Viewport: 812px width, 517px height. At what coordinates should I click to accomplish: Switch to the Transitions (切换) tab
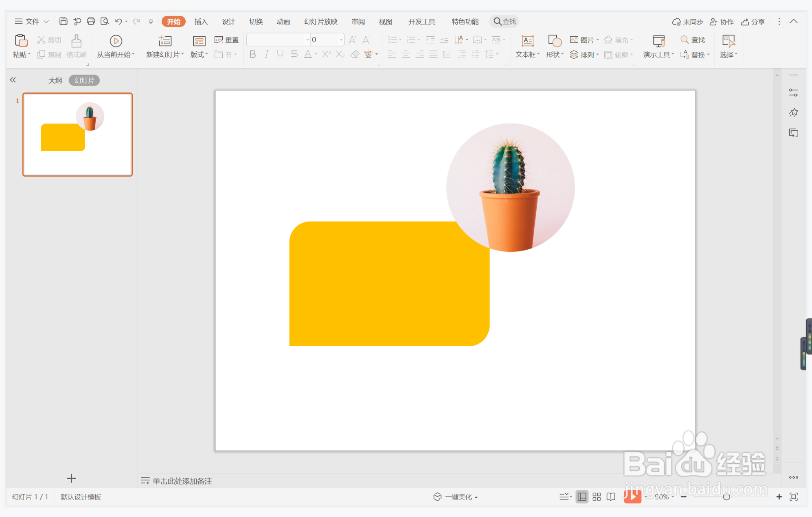pyautogui.click(x=256, y=22)
